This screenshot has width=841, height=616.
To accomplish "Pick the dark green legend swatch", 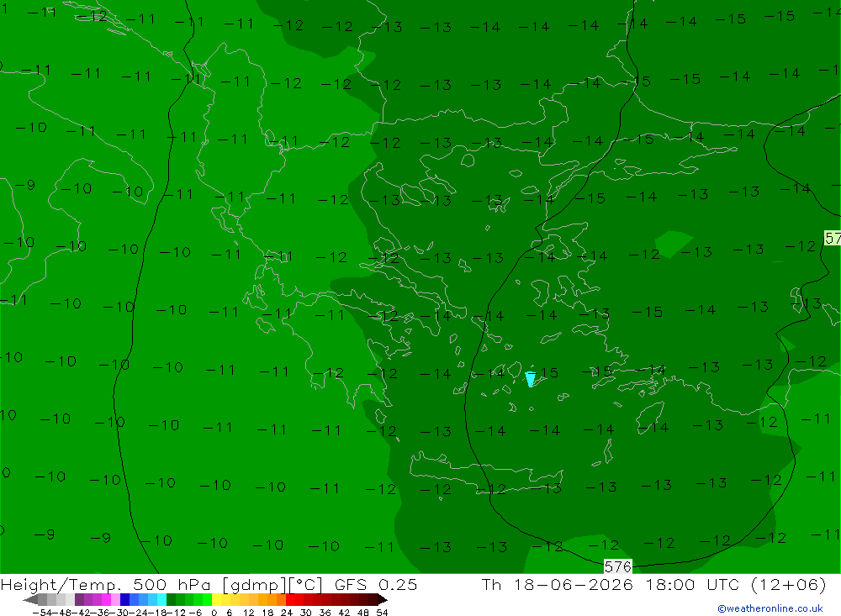I will 171,600.
